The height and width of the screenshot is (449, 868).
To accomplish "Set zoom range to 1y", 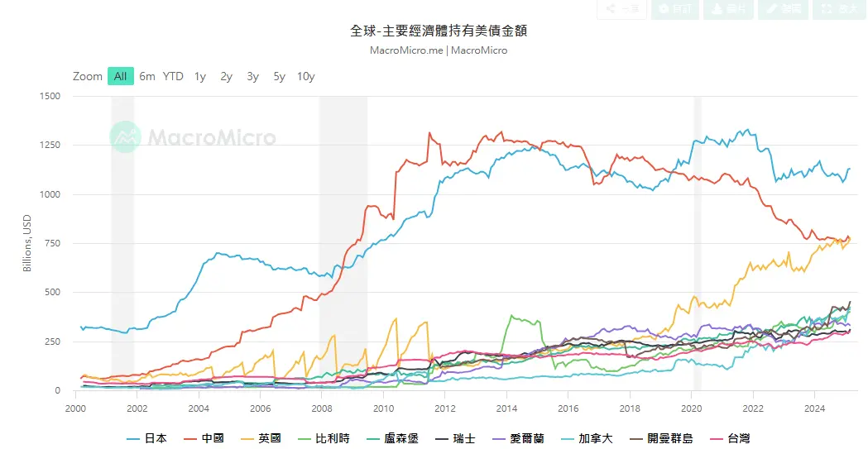I will [200, 76].
